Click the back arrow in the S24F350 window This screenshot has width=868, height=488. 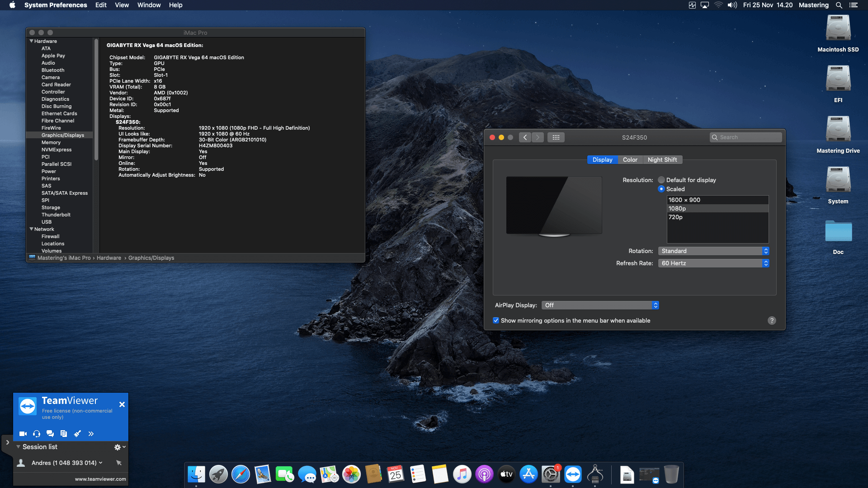(525, 137)
